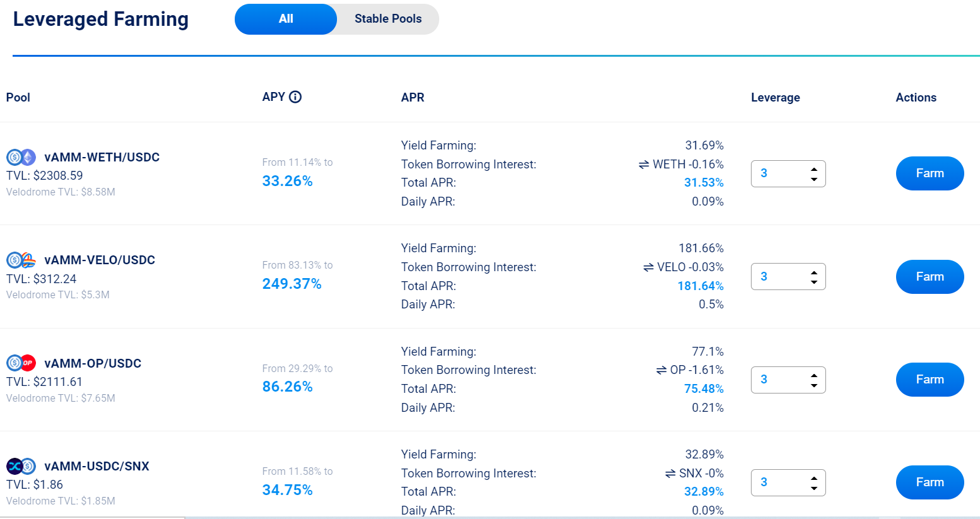Click Farm for the vAMM-VELO/USDC pool

click(x=930, y=277)
